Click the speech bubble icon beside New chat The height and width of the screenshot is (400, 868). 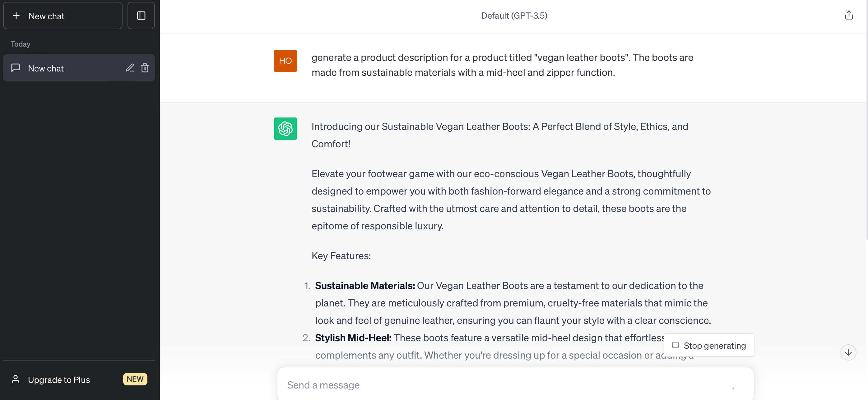(16, 68)
